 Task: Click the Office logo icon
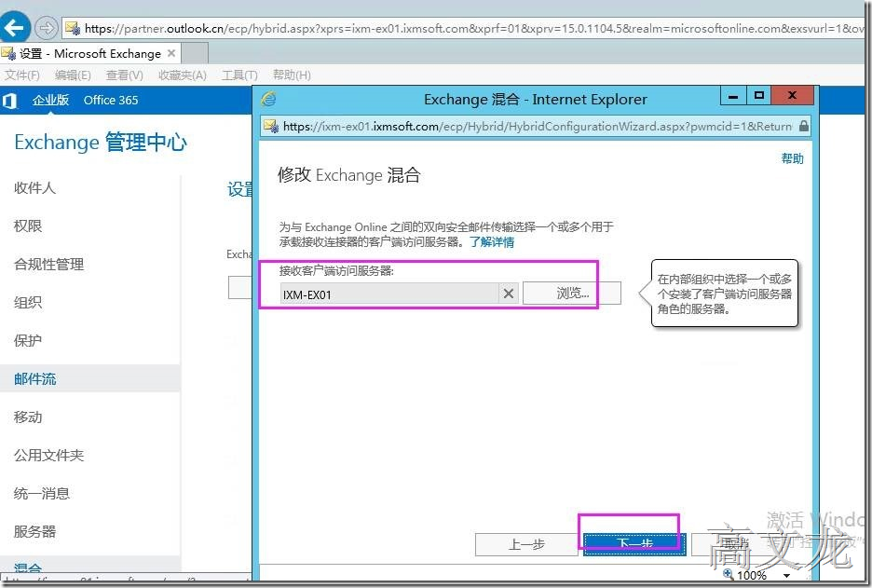(x=9, y=101)
